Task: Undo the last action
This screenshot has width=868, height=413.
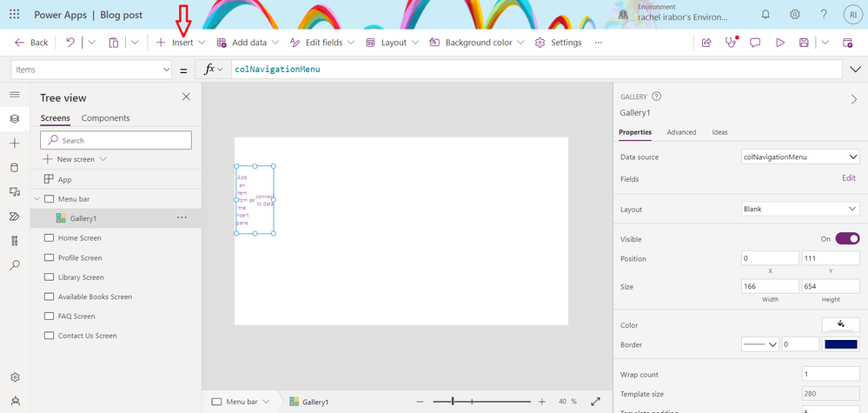Action: click(x=70, y=43)
